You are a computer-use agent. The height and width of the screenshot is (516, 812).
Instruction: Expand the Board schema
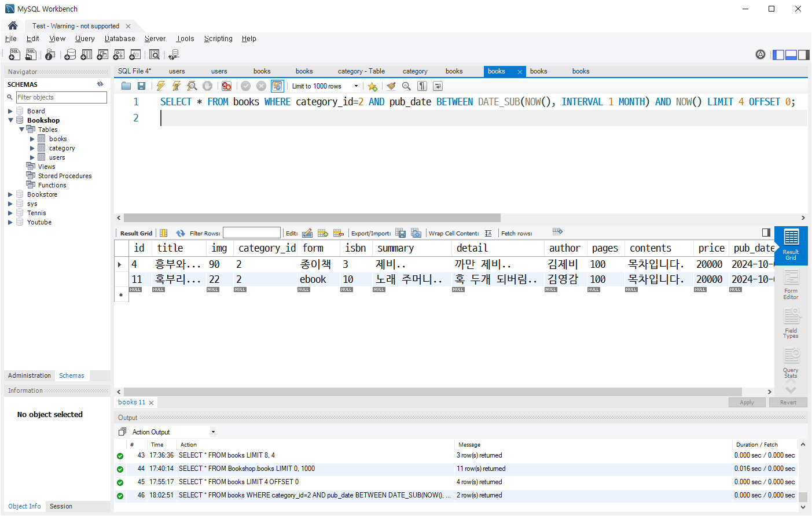[10, 111]
